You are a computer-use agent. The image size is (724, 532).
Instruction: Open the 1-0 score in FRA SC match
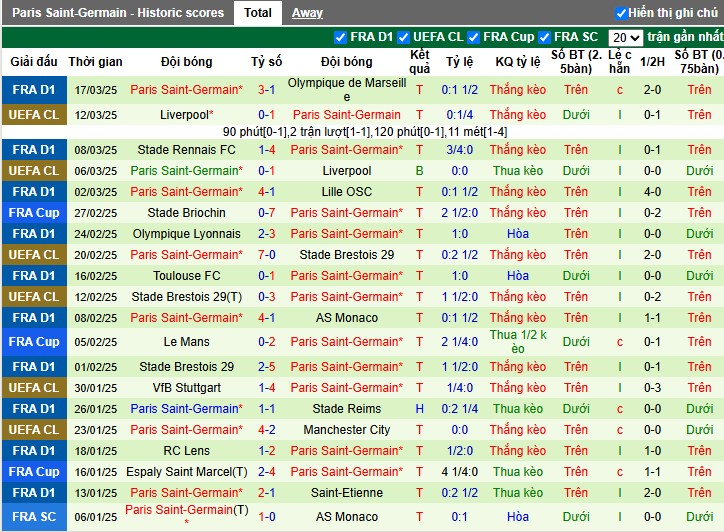coord(266,517)
